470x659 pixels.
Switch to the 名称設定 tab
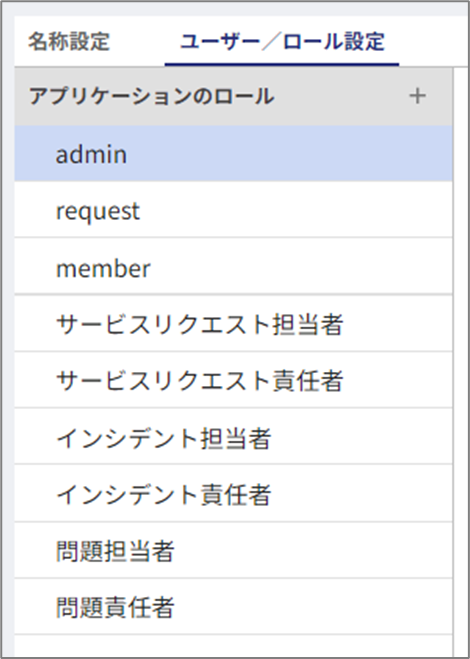pyautogui.click(x=69, y=42)
